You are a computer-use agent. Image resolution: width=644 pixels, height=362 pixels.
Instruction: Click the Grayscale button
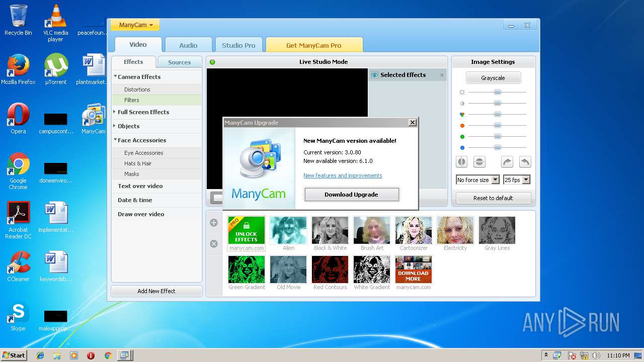coord(493,78)
